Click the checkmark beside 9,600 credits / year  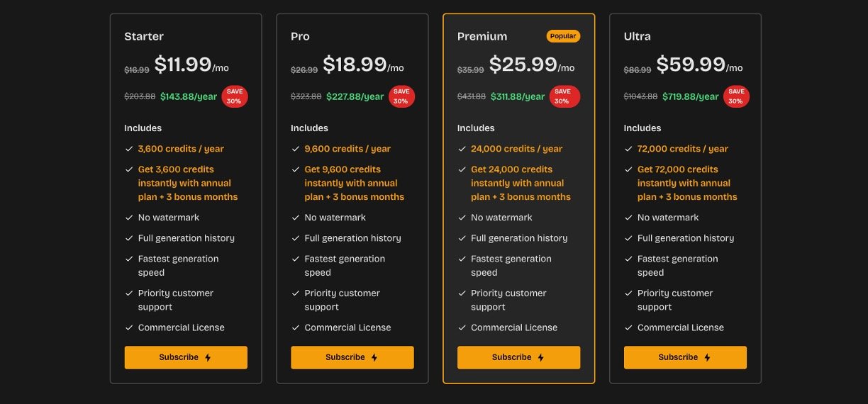click(x=296, y=149)
